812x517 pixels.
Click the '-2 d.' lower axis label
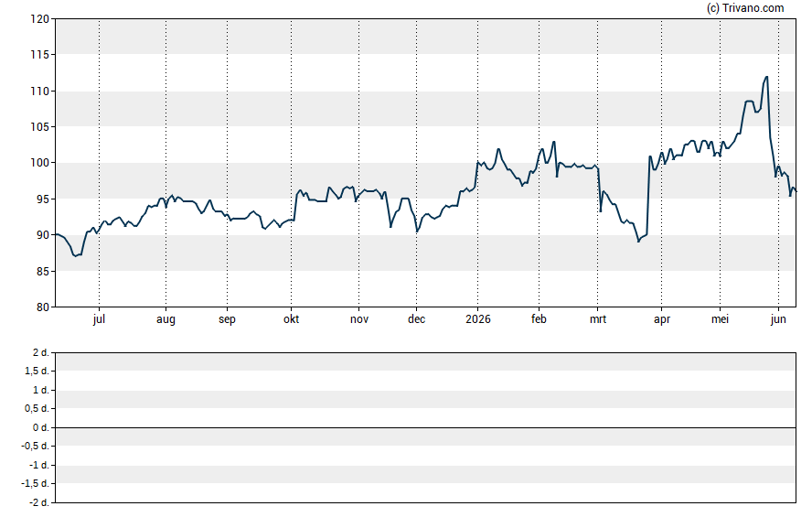click(x=39, y=502)
